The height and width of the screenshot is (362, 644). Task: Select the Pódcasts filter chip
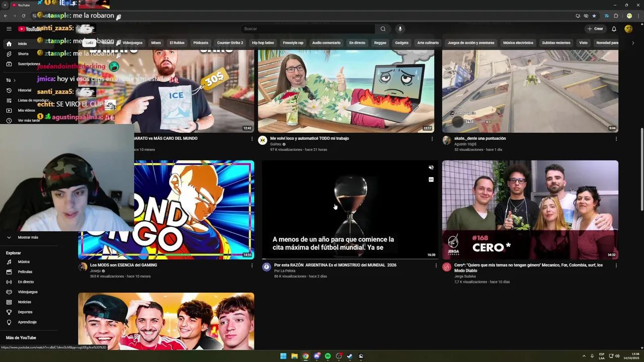point(201,43)
